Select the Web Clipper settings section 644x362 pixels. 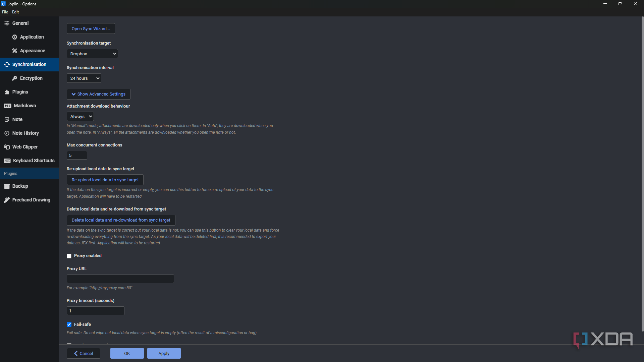tap(30, 147)
